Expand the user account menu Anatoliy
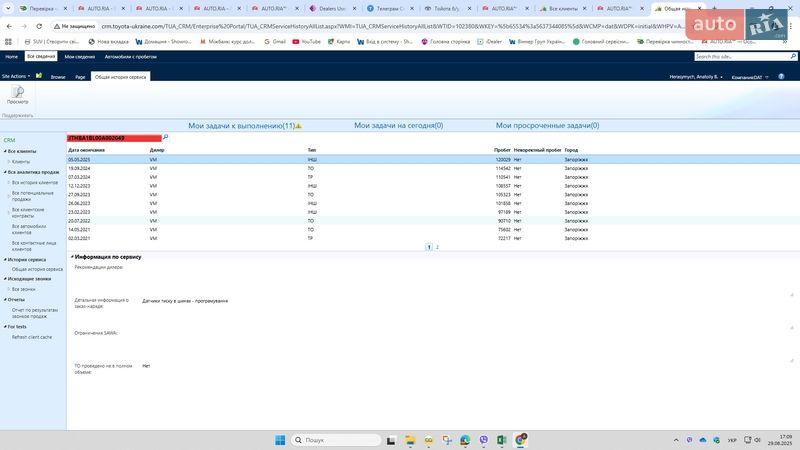Viewport: 800px width, 450px height. point(695,76)
